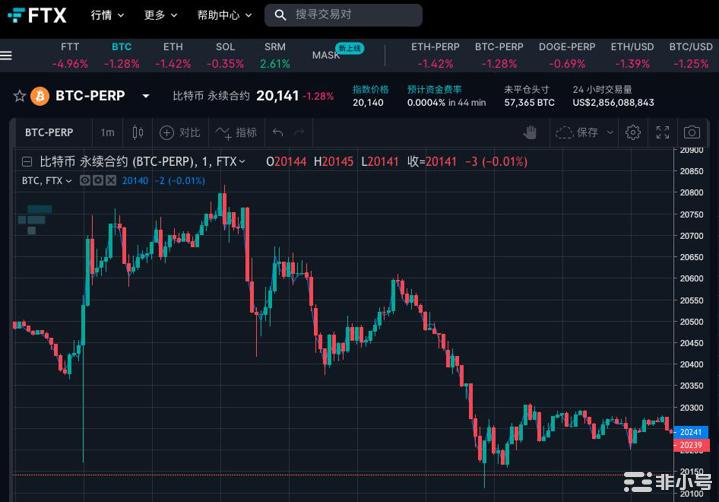This screenshot has width=719, height=502.
Task: Expand the BTC, FTX indicator dropdown
Action: pyautogui.click(x=69, y=181)
